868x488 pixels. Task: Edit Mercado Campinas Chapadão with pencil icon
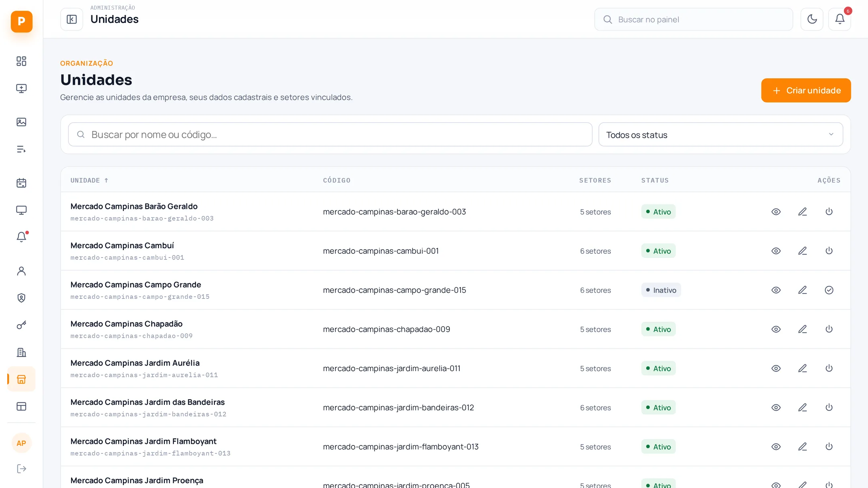click(802, 329)
